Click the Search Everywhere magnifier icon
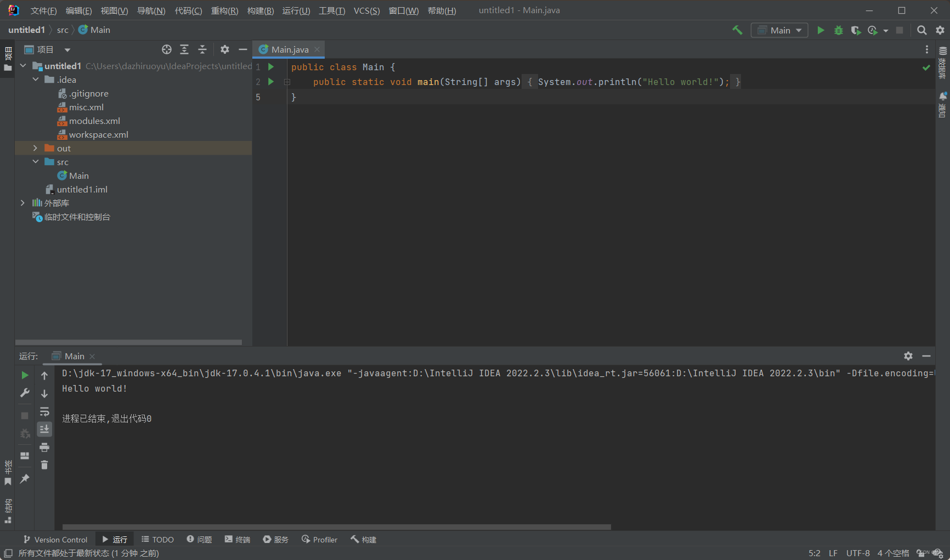This screenshot has width=950, height=560. coord(922,30)
